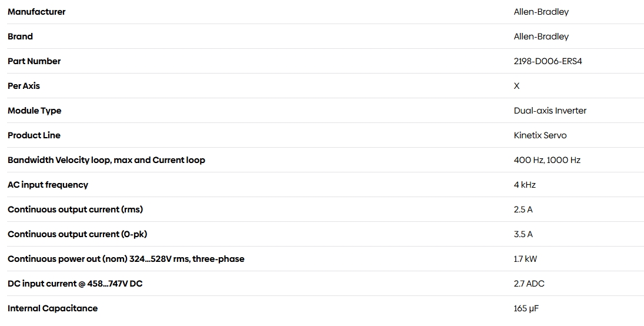The height and width of the screenshot is (326, 644).
Task: Click the Part Number label
Action: coord(34,61)
